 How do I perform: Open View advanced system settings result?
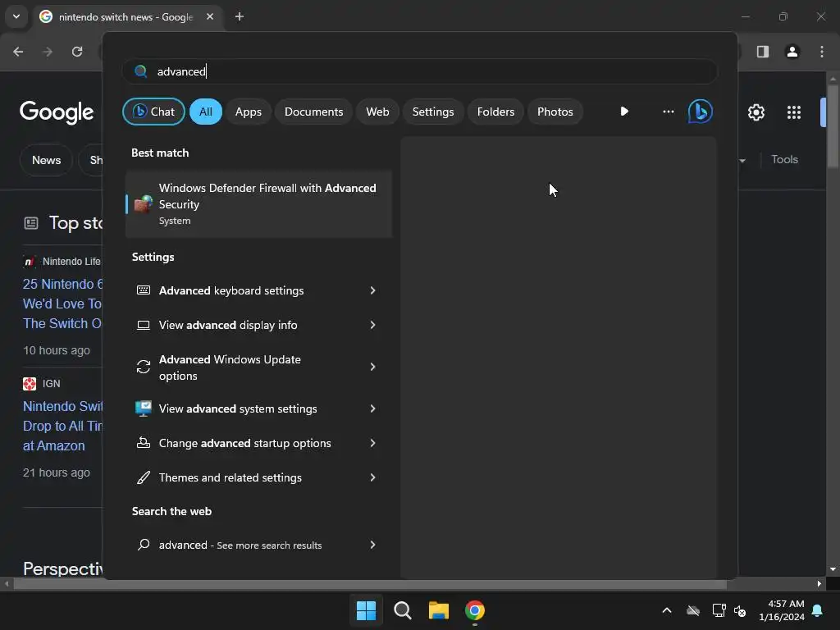click(258, 409)
